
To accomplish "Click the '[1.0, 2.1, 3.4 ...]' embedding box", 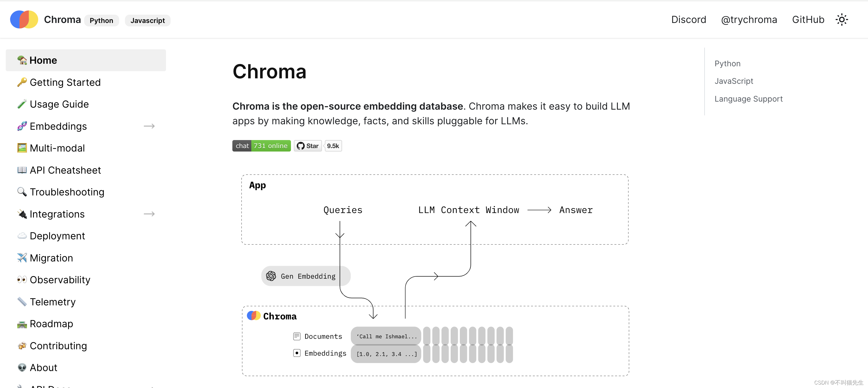I will tap(386, 354).
